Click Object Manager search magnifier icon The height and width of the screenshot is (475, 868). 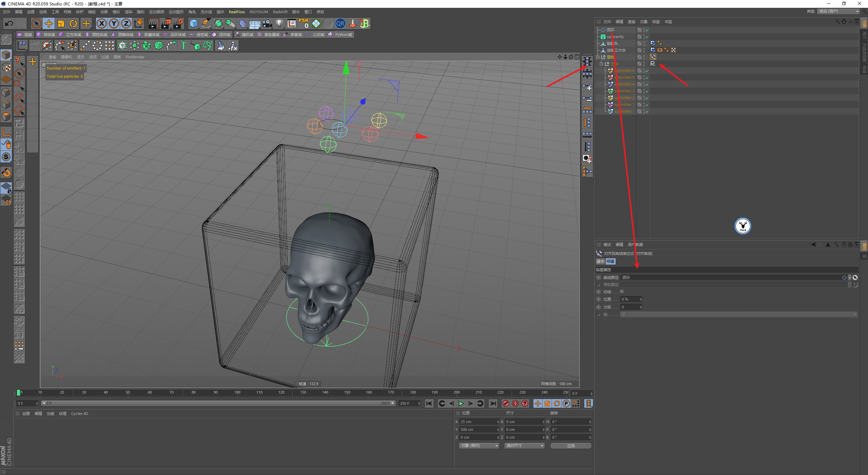837,22
